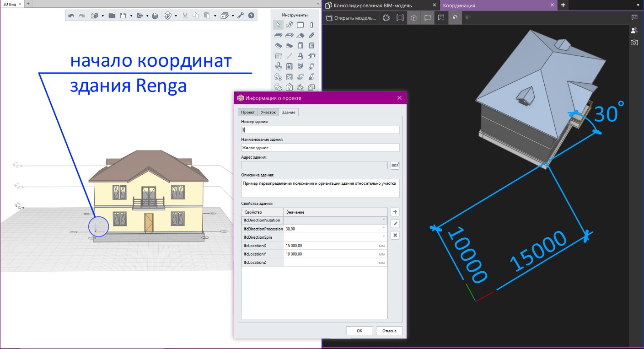
Task: Select the 3D Вид tab
Action: point(11,3)
